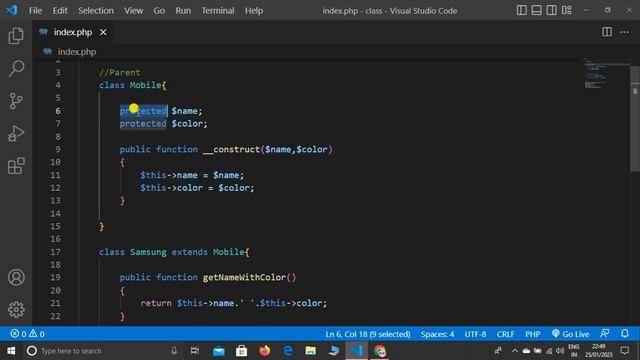Image resolution: width=640 pixels, height=360 pixels.
Task: Toggle primary side bar layout button
Action: (x=522, y=10)
